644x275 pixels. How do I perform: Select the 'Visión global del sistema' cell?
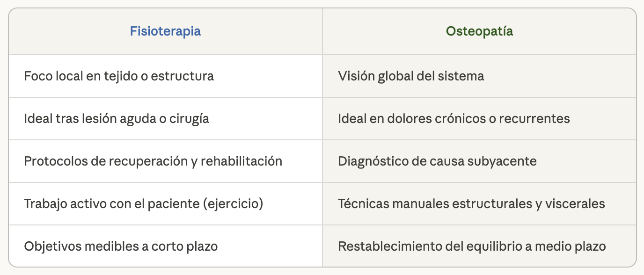(x=411, y=76)
